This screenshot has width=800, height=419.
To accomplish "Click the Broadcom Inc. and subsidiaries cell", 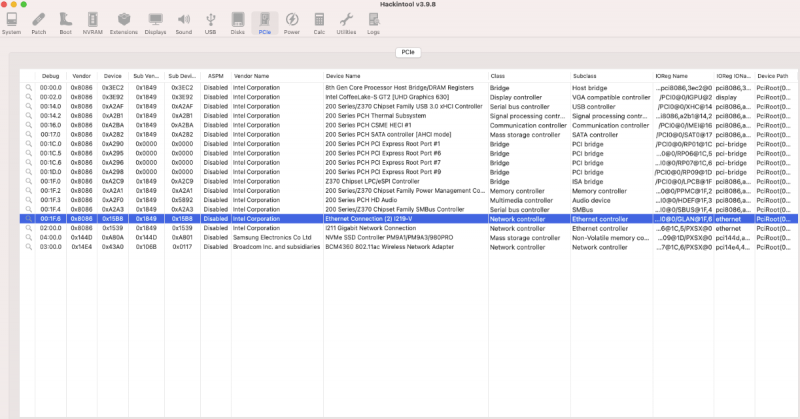I will pyautogui.click(x=276, y=247).
